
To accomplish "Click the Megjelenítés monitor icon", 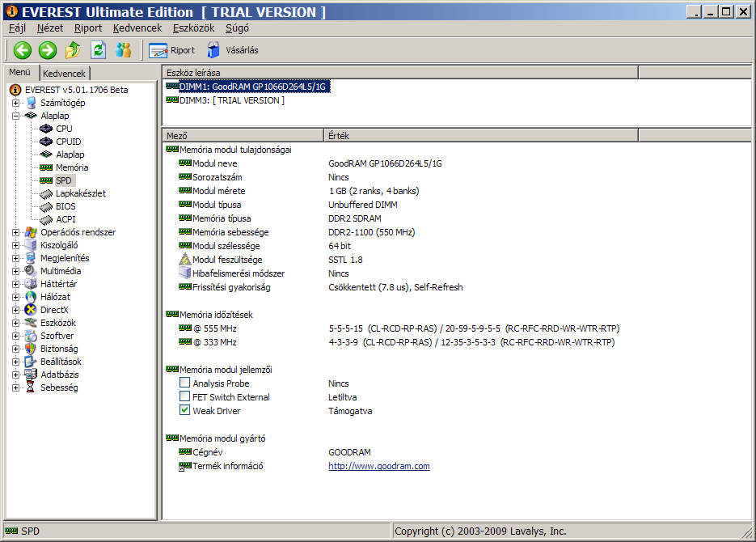I will point(31,258).
